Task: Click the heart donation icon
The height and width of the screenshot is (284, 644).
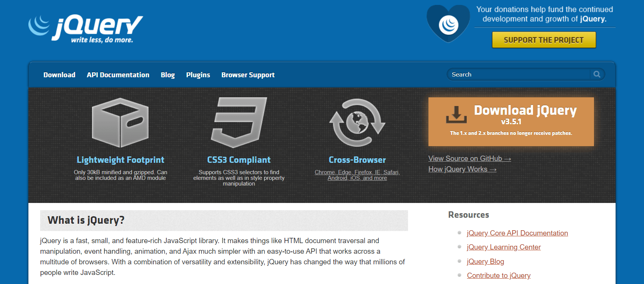Action: (x=448, y=24)
